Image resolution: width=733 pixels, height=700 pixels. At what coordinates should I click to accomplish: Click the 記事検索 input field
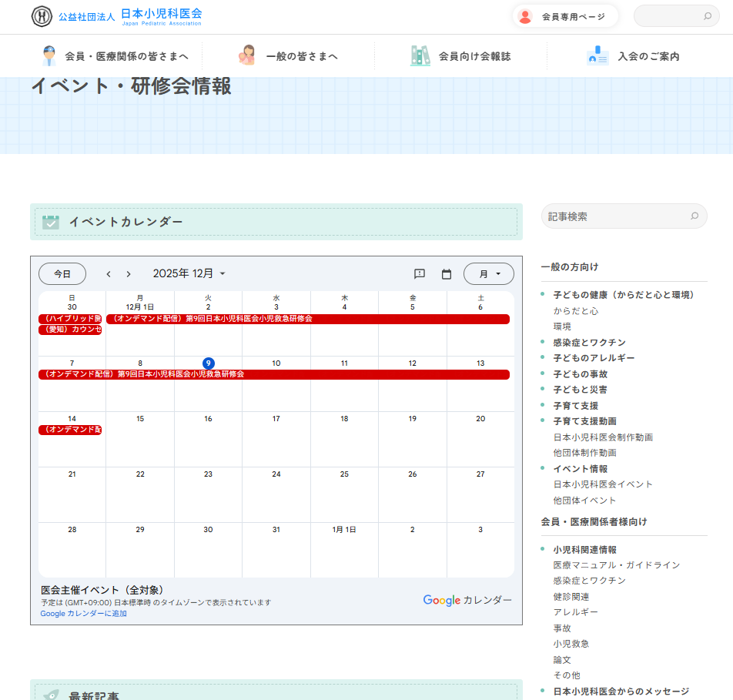[x=612, y=216]
